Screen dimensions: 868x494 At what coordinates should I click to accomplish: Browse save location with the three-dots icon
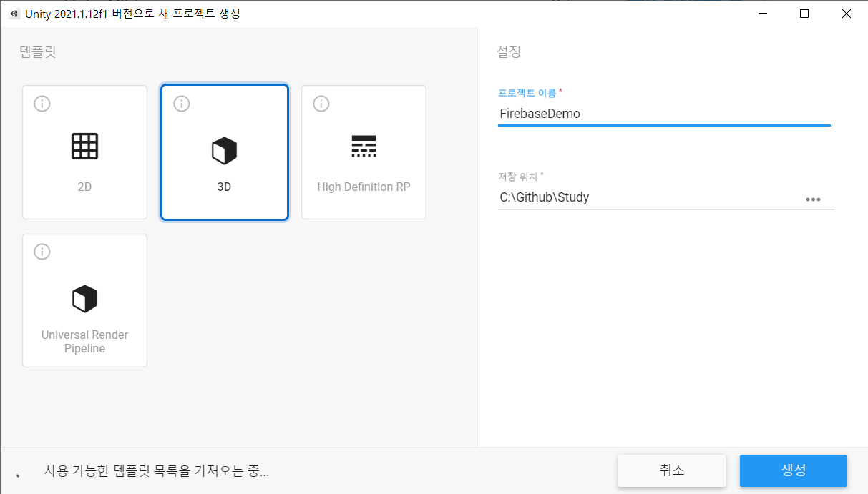pyautogui.click(x=813, y=199)
